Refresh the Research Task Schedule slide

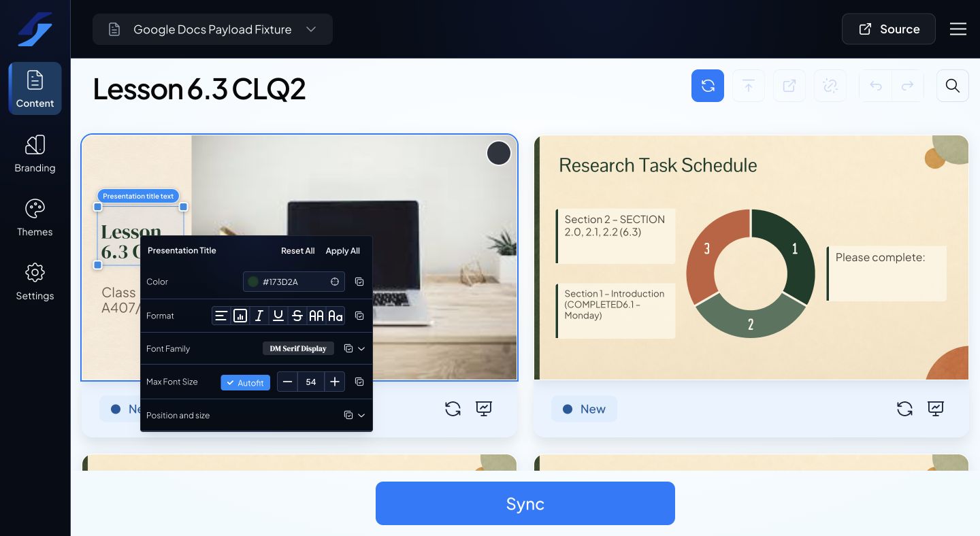click(904, 409)
